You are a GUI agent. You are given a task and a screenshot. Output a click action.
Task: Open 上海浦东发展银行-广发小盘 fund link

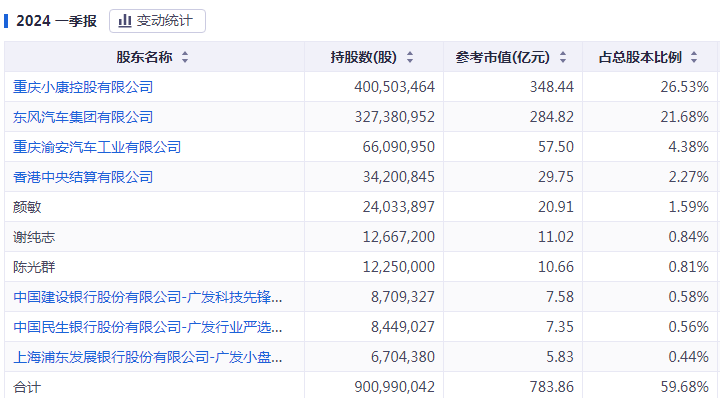click(x=147, y=357)
